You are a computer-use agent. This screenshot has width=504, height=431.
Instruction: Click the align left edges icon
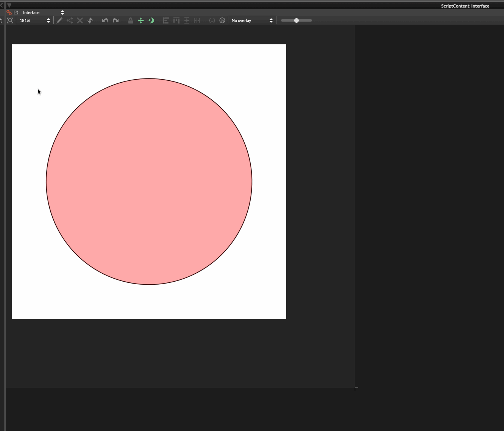pos(166,20)
